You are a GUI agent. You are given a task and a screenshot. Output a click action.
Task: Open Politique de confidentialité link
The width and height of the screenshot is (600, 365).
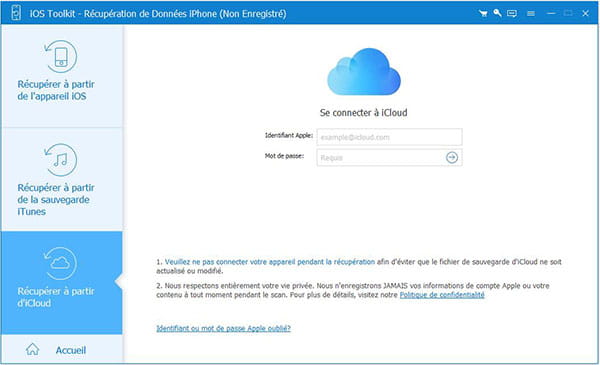point(442,295)
